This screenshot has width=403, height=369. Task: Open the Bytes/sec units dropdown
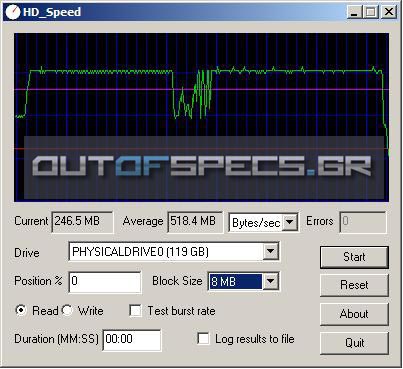[x=290, y=222]
